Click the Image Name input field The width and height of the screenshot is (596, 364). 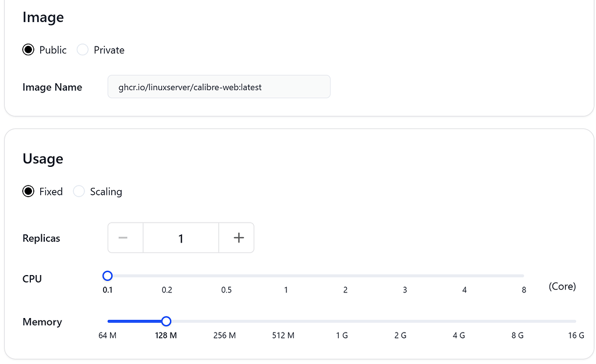(x=219, y=87)
